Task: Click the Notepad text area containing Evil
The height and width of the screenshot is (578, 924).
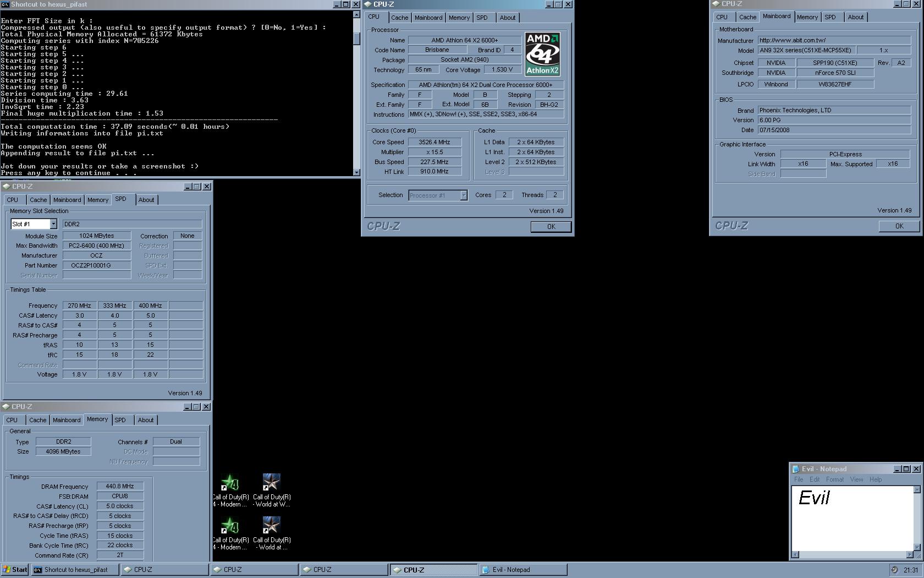Action: pos(853,519)
